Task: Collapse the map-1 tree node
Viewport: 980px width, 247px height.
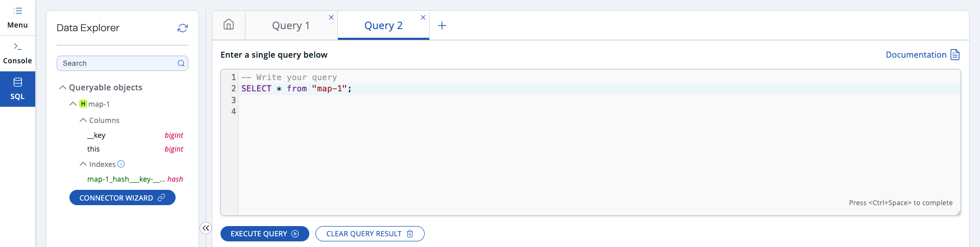Action: coord(73,104)
